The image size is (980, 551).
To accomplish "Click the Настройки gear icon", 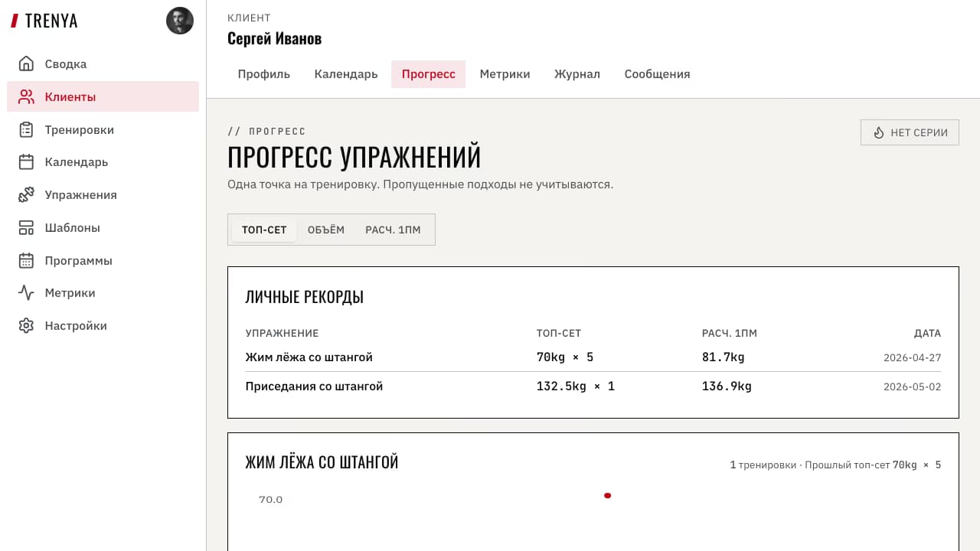I will click(x=26, y=325).
